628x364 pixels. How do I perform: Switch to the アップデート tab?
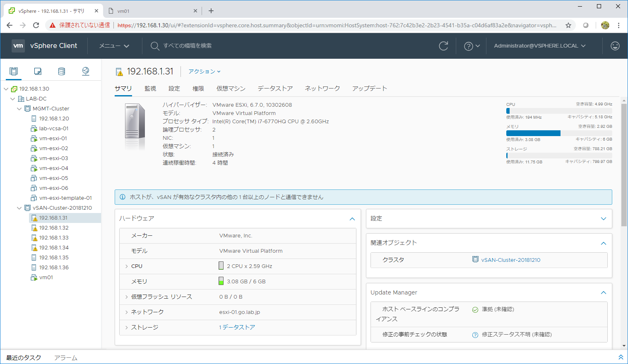[370, 89]
